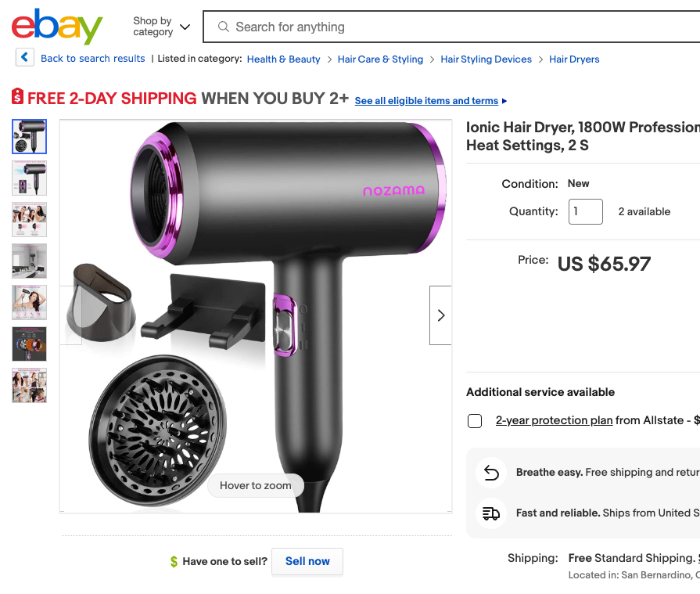Click the eBay logo

(57, 27)
